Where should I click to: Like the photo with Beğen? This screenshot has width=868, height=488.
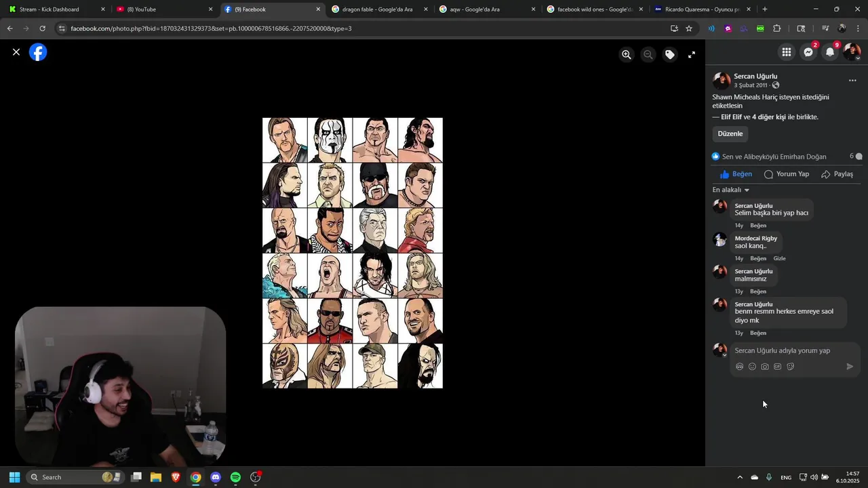pyautogui.click(x=736, y=174)
